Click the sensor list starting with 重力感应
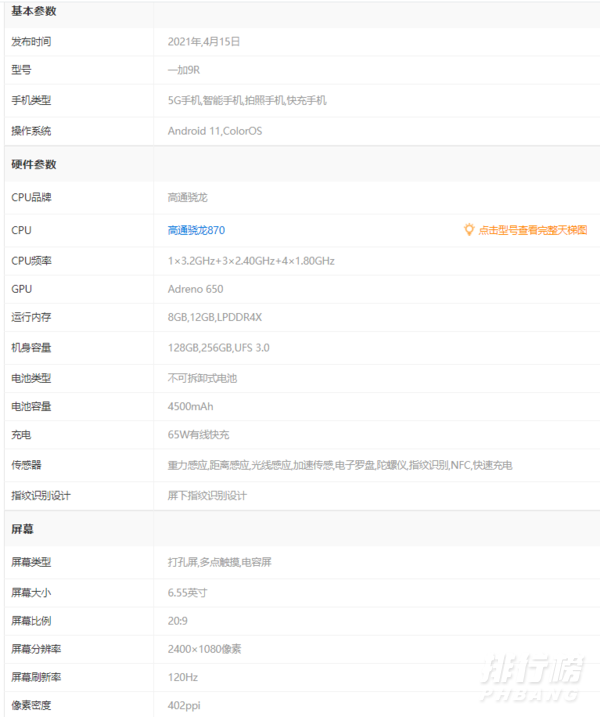The image size is (600, 717). (x=340, y=465)
